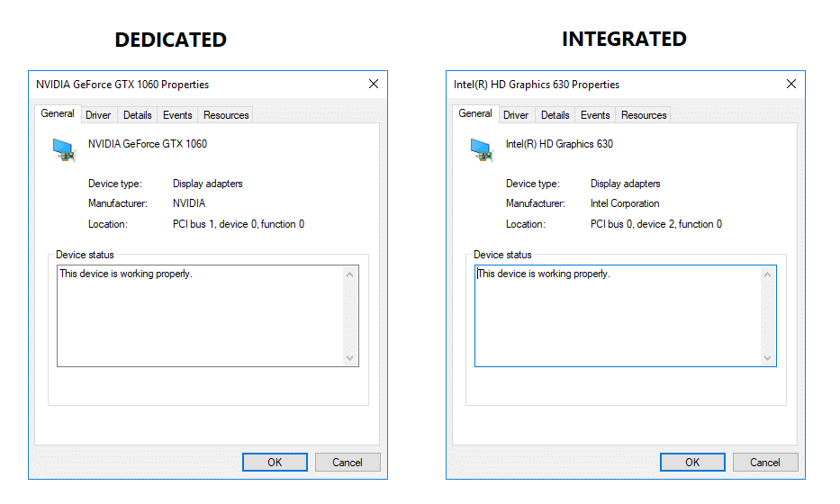Open the Details tab in the Intel properties window
This screenshot has width=840, height=504.
[x=555, y=115]
